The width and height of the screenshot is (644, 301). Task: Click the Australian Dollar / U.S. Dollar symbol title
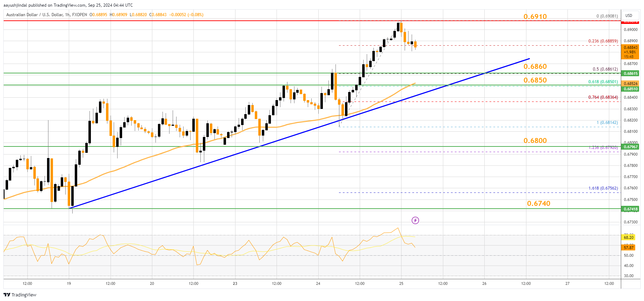coord(35,15)
